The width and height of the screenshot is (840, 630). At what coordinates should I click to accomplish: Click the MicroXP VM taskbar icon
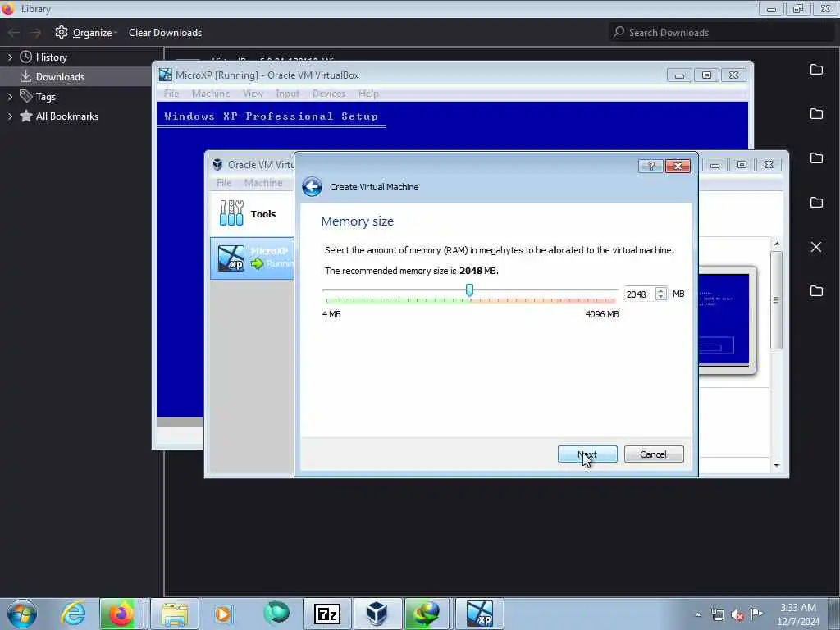click(x=480, y=614)
